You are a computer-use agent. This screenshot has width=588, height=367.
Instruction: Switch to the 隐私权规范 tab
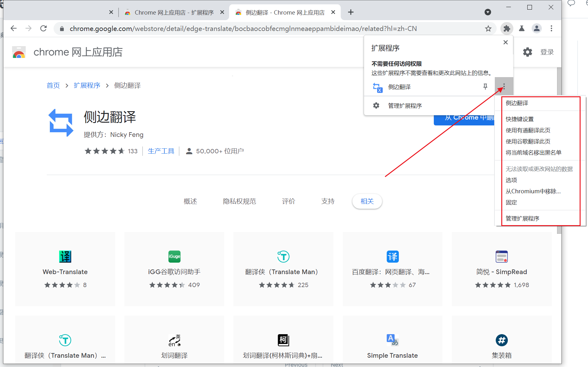(239, 201)
